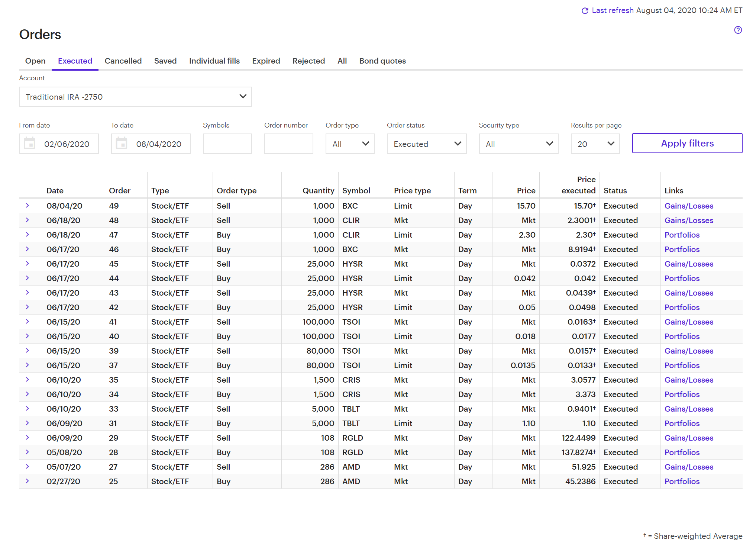Click the Apply filters button
The width and height of the screenshot is (756, 560).
click(x=687, y=143)
